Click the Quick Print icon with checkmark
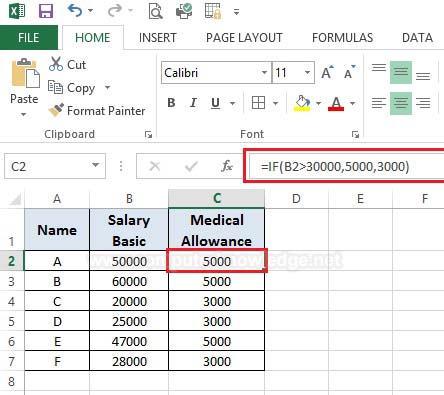Screen dimensions: 444x395 coord(184,11)
